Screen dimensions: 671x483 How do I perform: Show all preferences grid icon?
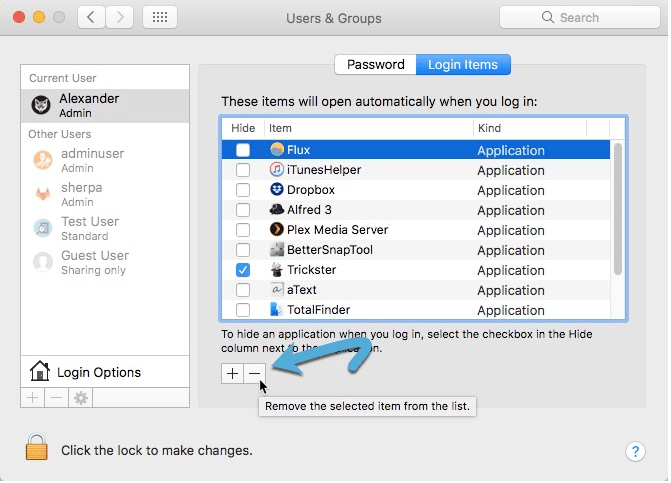(x=160, y=18)
